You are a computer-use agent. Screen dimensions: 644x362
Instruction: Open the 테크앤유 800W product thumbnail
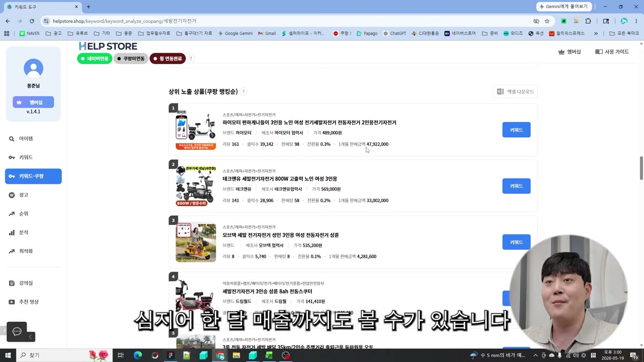[196, 186]
